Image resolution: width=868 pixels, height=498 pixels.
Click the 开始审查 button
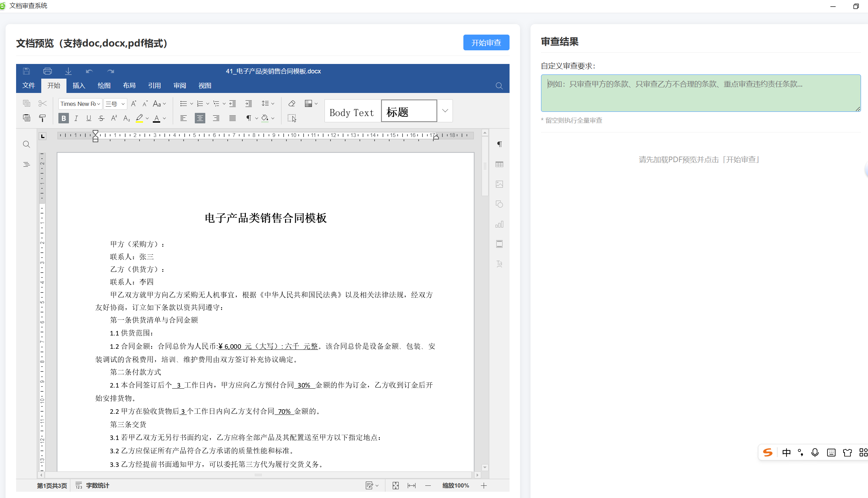click(486, 43)
